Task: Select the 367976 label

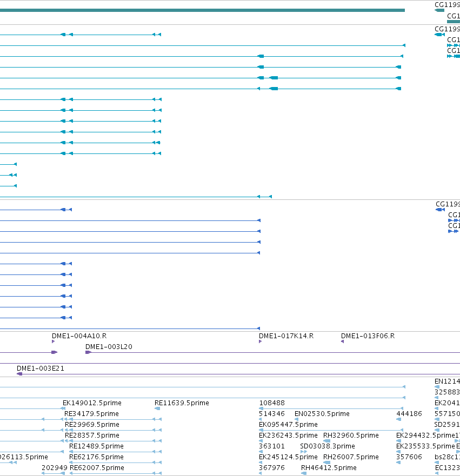Action: click(272, 468)
